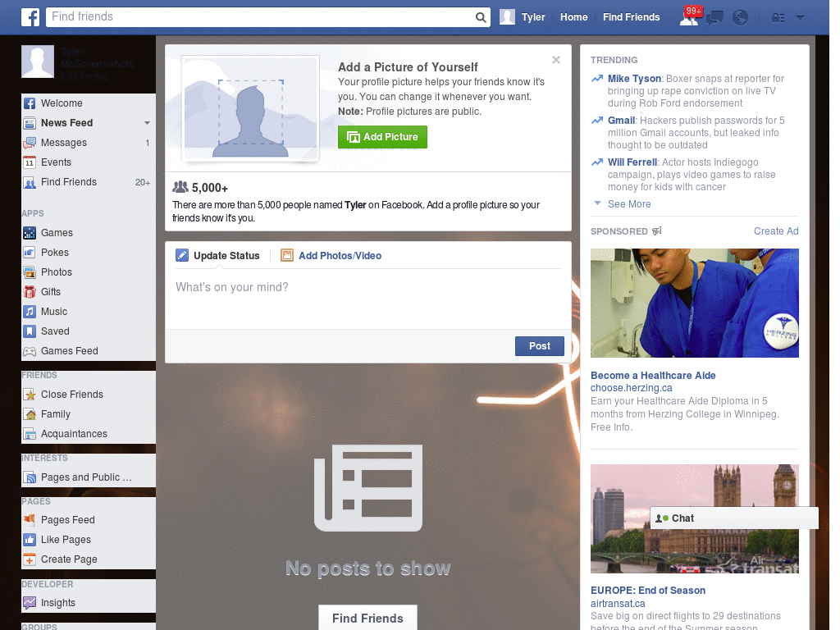This screenshot has width=840, height=630.
Task: Click the Games Feed controller icon
Action: (30, 351)
